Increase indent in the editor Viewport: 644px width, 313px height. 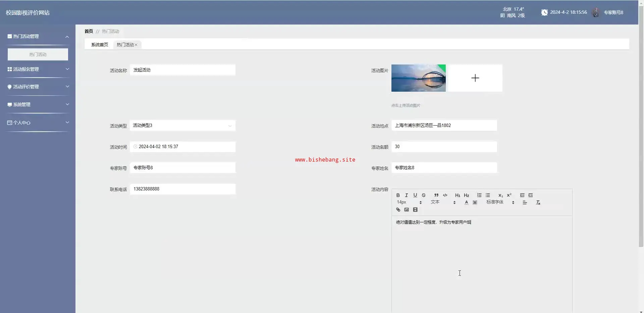tap(531, 195)
